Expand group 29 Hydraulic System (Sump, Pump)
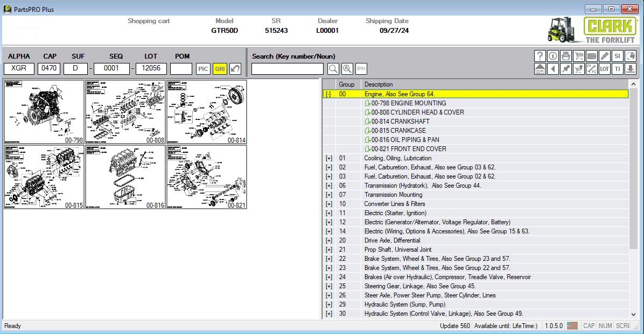 pos(328,305)
